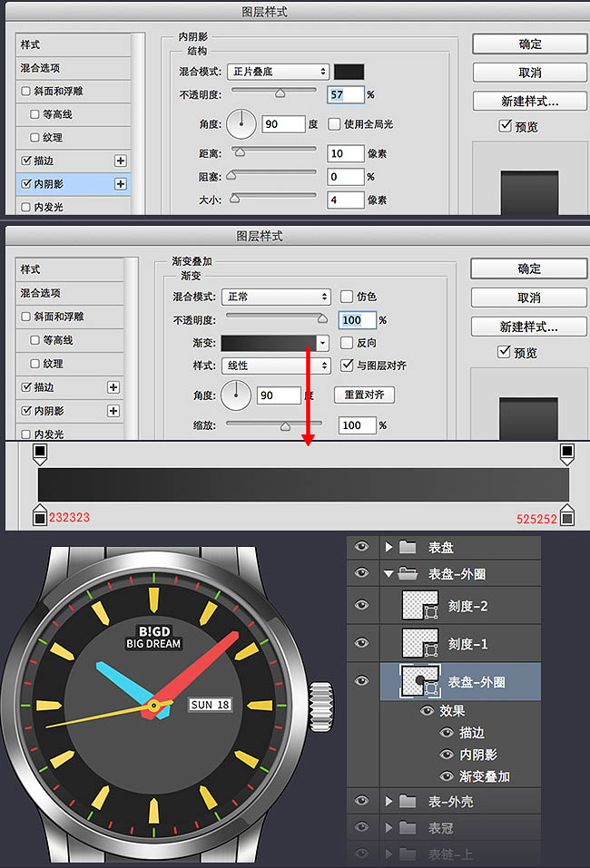Click 确定 in gradient overlay dialog

[x=528, y=268]
